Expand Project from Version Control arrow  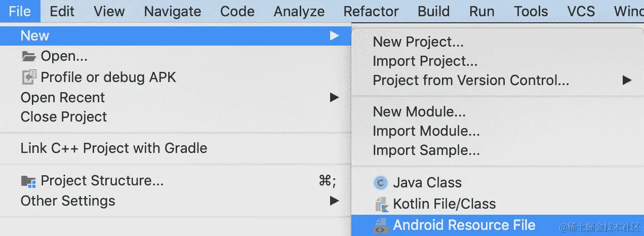pyautogui.click(x=627, y=80)
